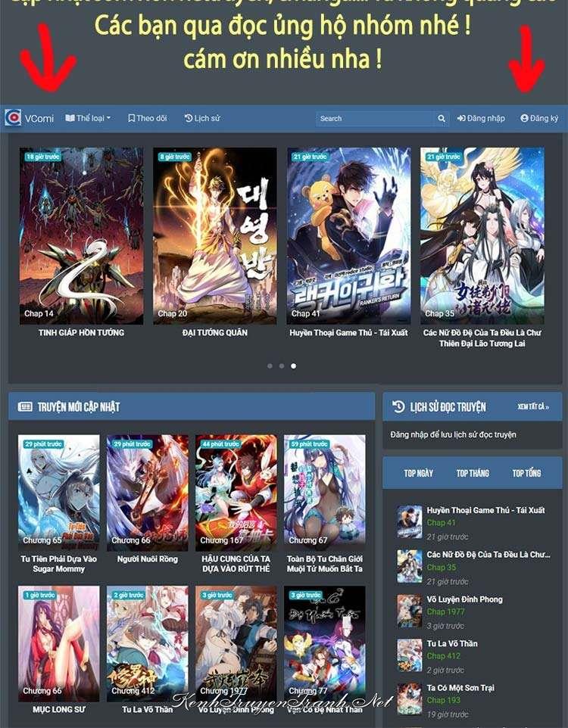The width and height of the screenshot is (568, 728).
Task: Click the Đăng nhập login link
Action: click(x=481, y=118)
